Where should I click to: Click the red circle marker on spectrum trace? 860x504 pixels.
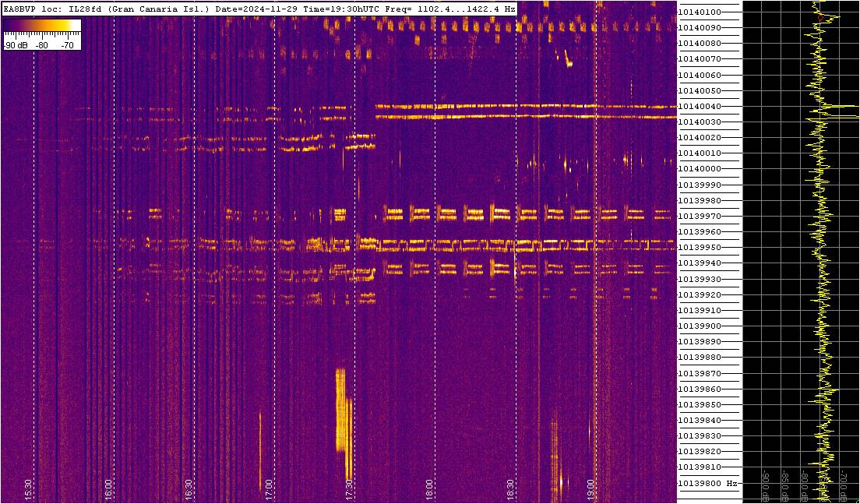click(x=820, y=18)
